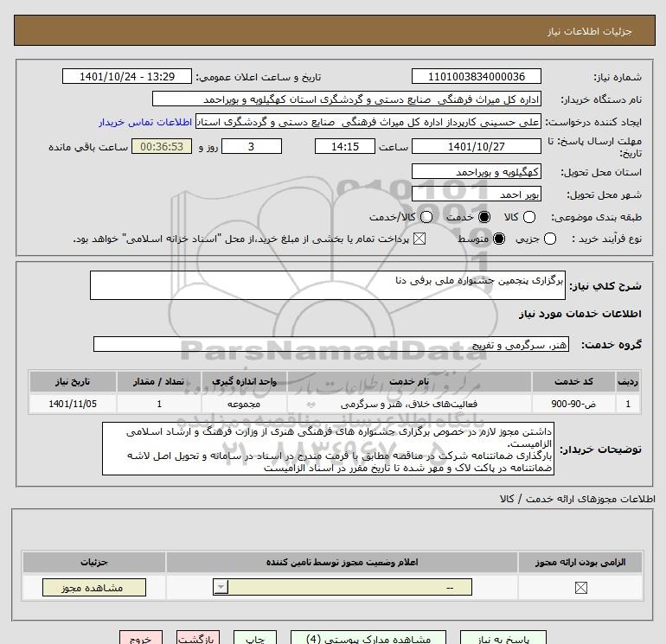666x644 pixels.
Task: Click the پاسخ به نیاز button
Action: pyautogui.click(x=503, y=638)
